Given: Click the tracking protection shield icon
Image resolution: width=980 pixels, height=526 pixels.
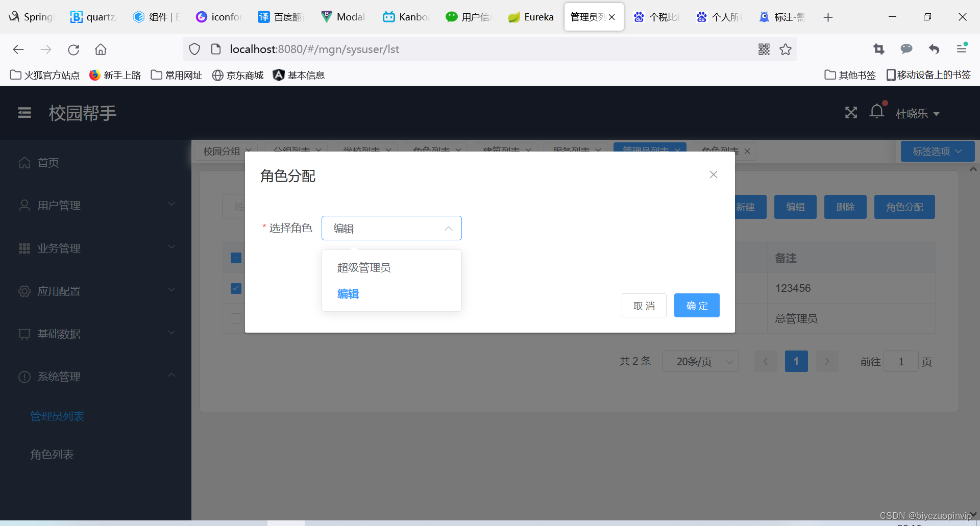Looking at the screenshot, I should click(194, 49).
